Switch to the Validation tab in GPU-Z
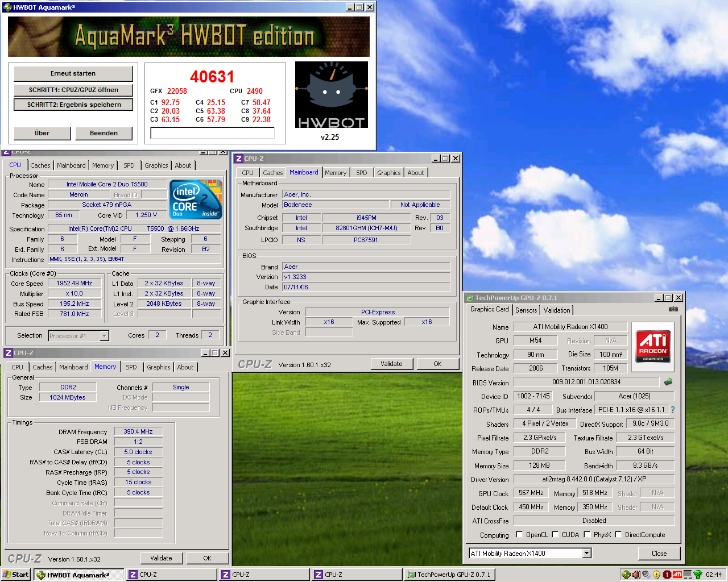 click(x=556, y=310)
